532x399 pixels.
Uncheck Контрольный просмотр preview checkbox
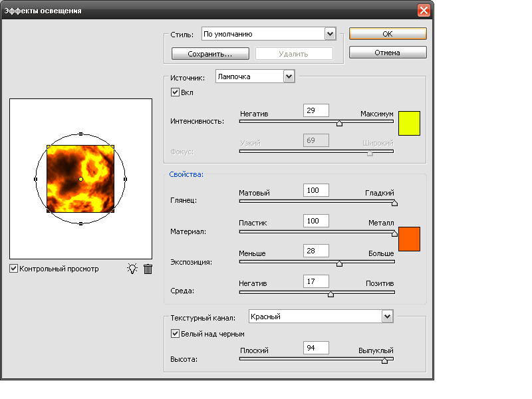click(13, 269)
